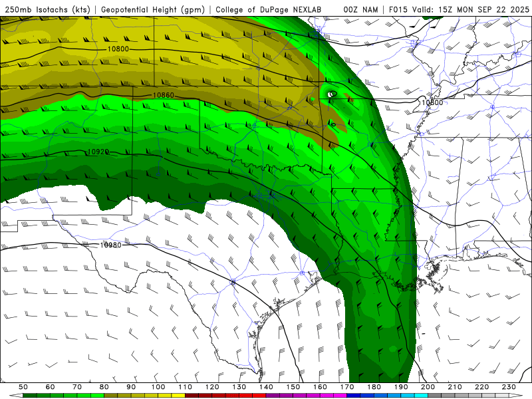The image size is (532, 399).
Task: Click the "F015 Valid: 15Z MON SEP 22 2025" text
Action: tap(459, 10)
